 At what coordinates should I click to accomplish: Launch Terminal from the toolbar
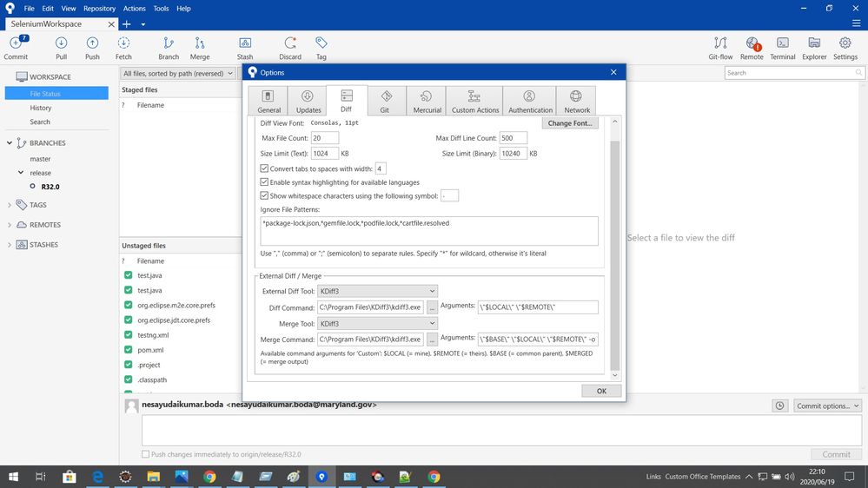point(783,47)
